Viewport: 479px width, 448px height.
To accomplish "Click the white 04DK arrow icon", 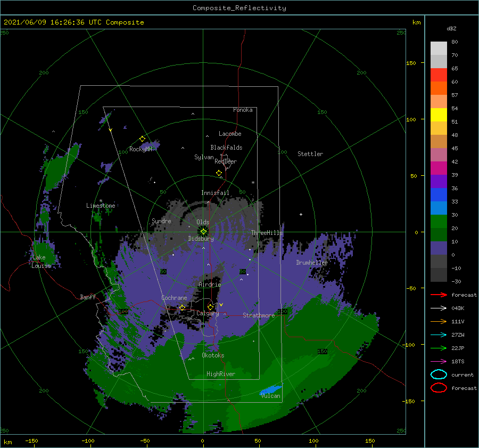I will coord(439,308).
